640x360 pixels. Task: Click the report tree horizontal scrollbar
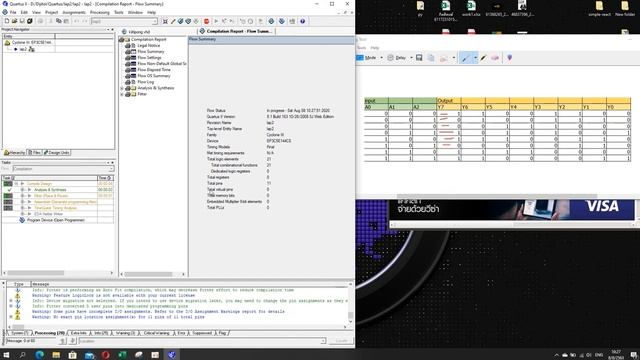coord(148,274)
